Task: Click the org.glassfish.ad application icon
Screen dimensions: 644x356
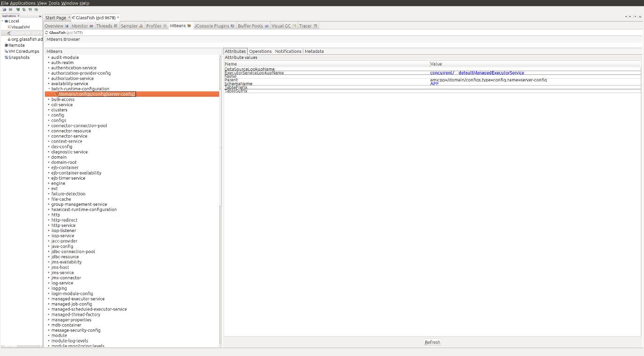Action: 9,39
